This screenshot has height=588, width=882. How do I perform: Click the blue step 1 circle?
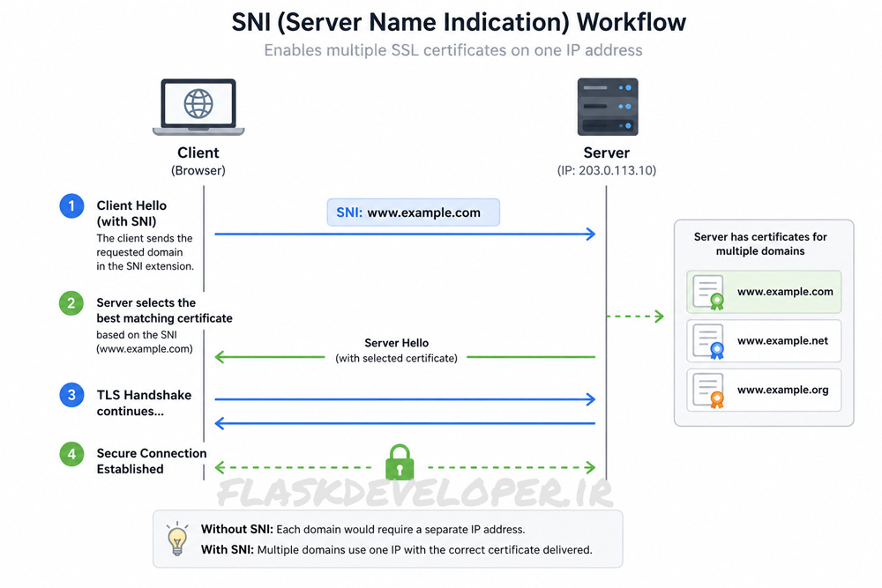[71, 206]
